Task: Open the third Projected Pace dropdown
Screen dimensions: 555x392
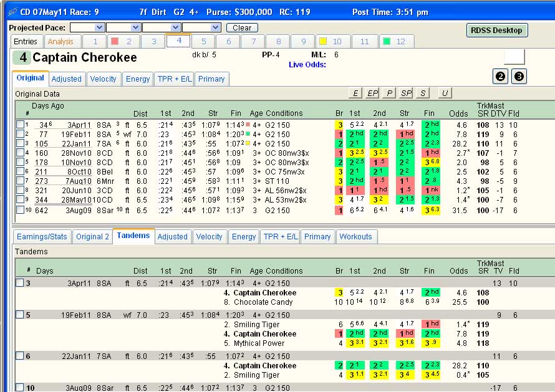Action: coord(176,27)
